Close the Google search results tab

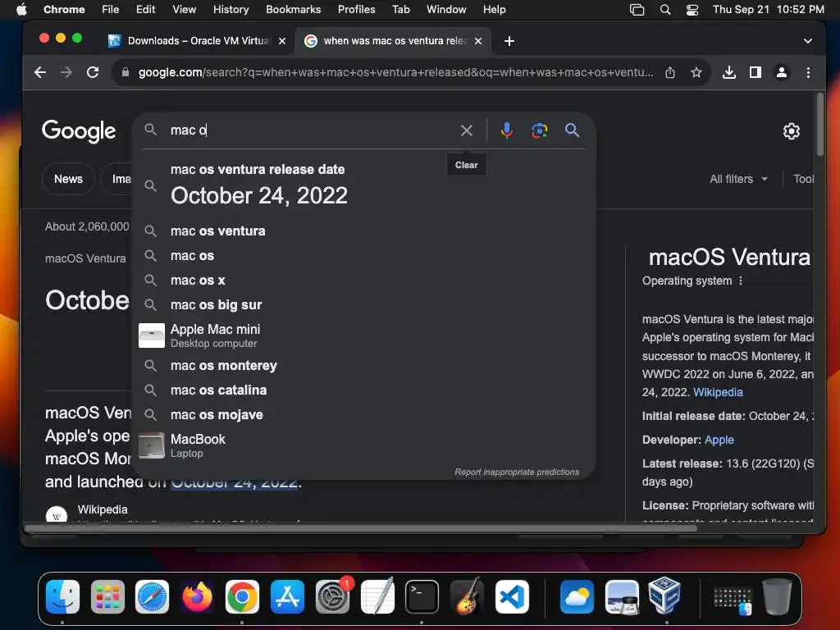tap(478, 41)
